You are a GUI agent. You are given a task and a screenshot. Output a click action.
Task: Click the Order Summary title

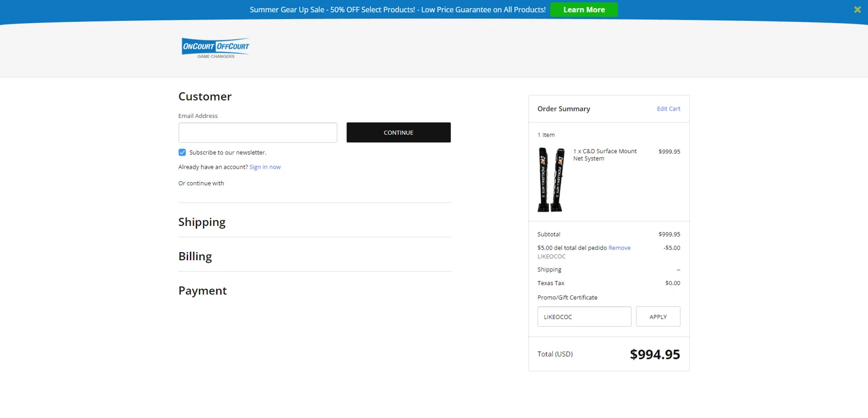[x=564, y=109]
